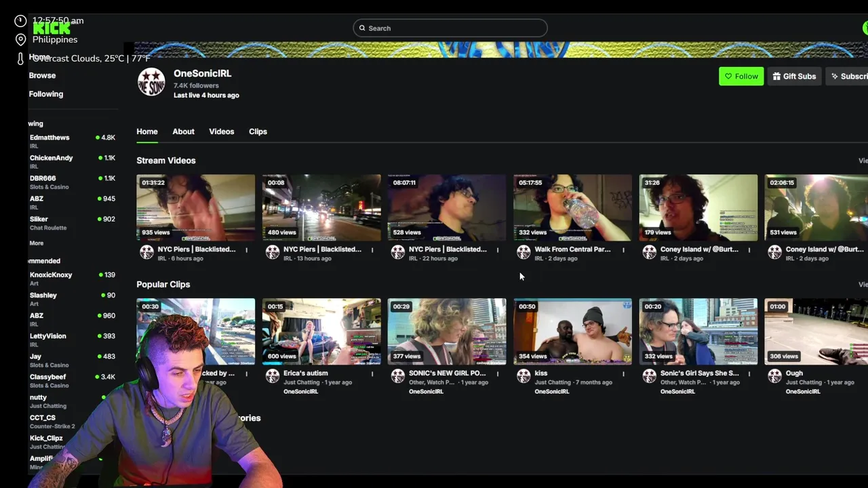Click channel avatar beside 13 hours ago video

click(273, 253)
